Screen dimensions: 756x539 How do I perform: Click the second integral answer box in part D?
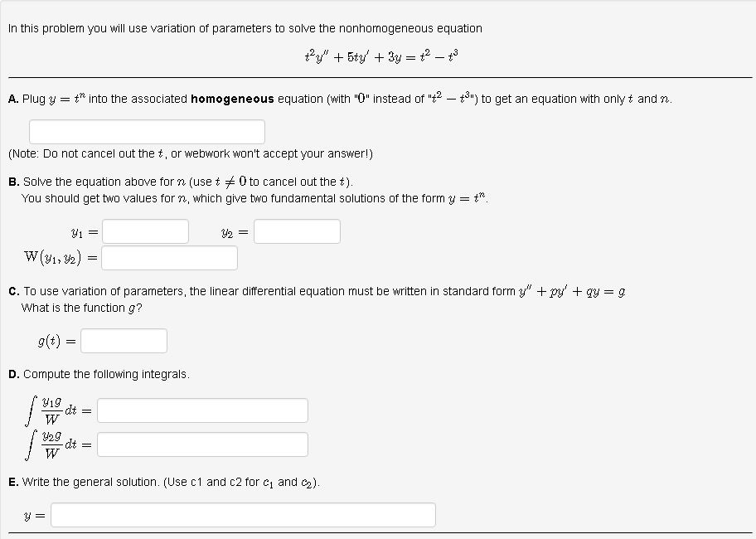point(202,444)
